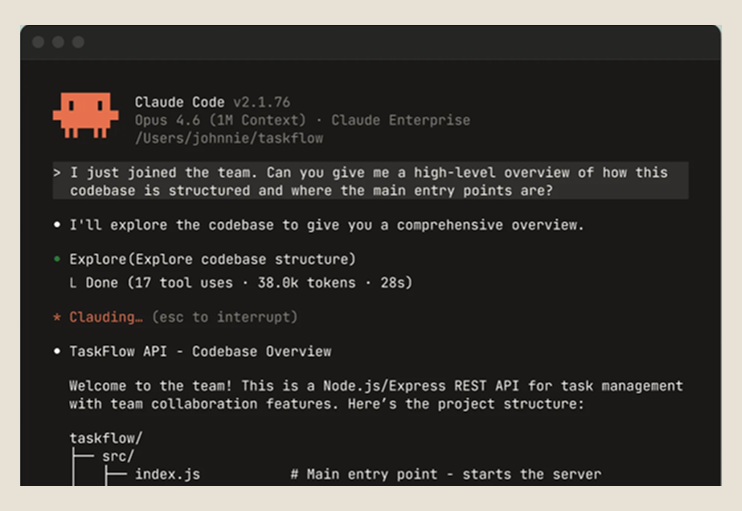Select the src/ folder in the tree
Viewport: 742px width, 511px height.
[118, 456]
